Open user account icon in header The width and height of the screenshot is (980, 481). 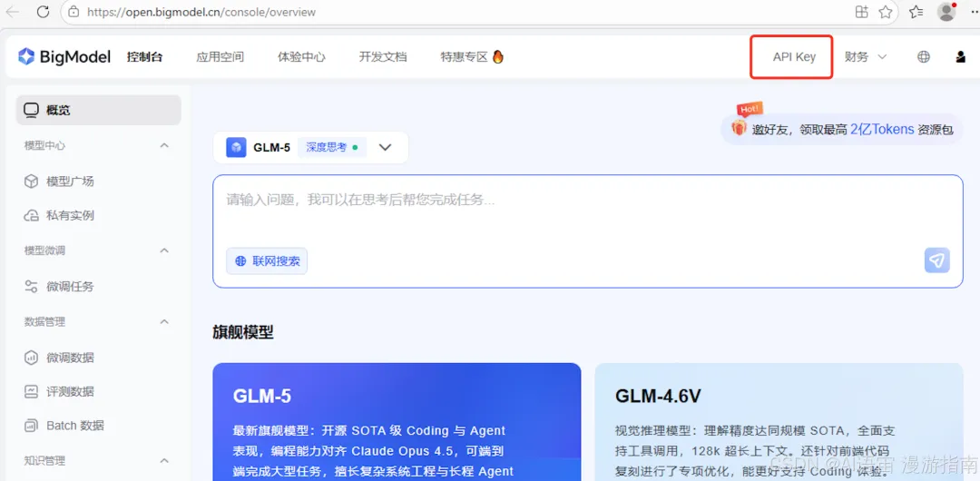point(961,57)
